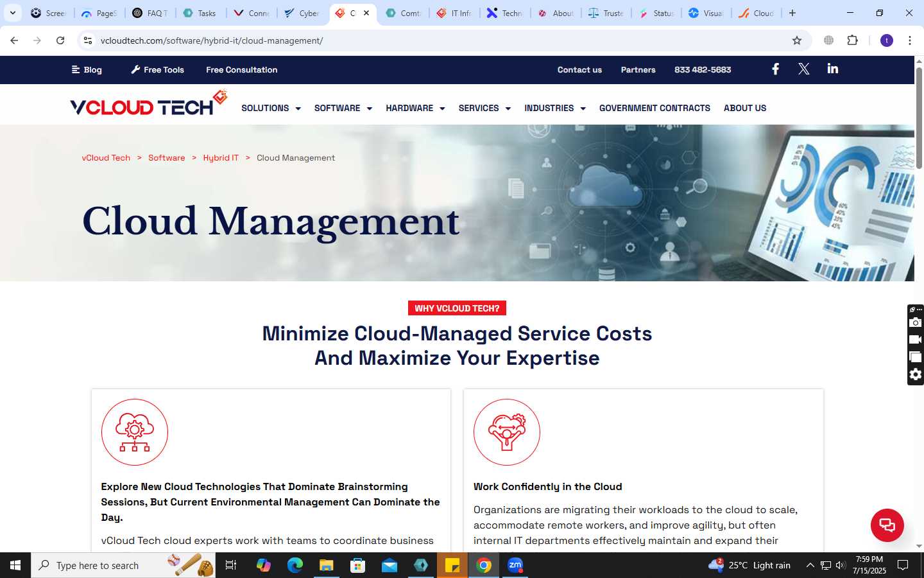Image resolution: width=924 pixels, height=578 pixels.
Task: Go to Software breadcrumb
Action: [x=166, y=157]
